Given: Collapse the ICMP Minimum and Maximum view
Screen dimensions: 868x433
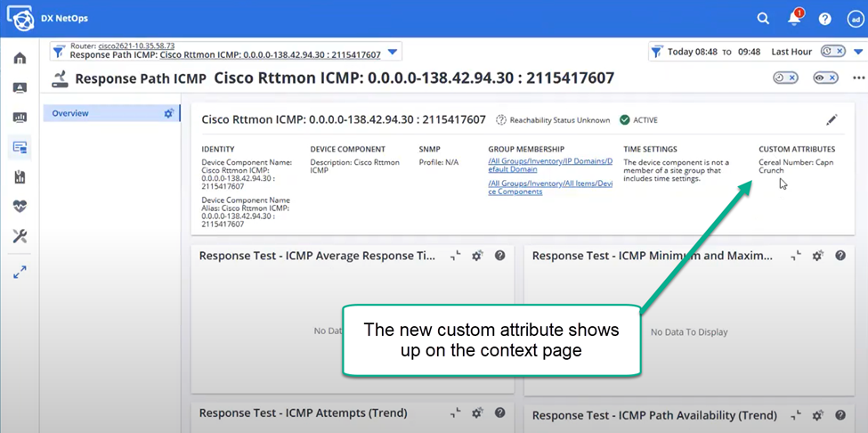Looking at the screenshot, I should [x=796, y=256].
